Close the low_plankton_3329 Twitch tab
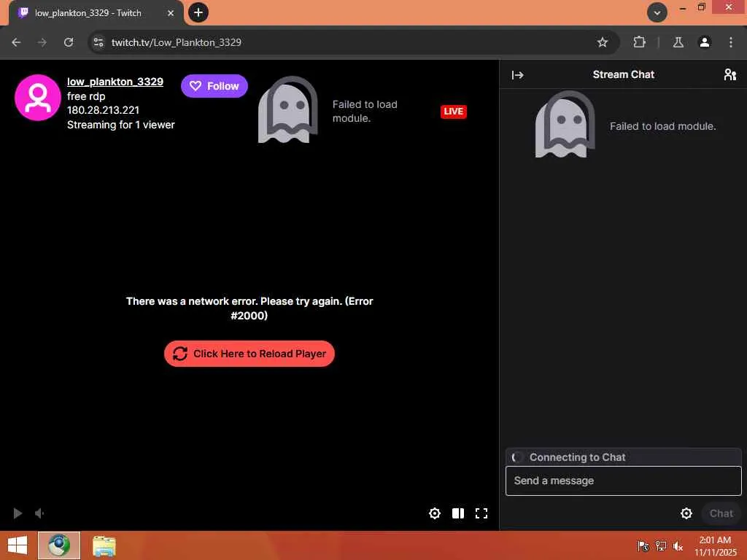This screenshot has height=560, width=747. point(171,13)
